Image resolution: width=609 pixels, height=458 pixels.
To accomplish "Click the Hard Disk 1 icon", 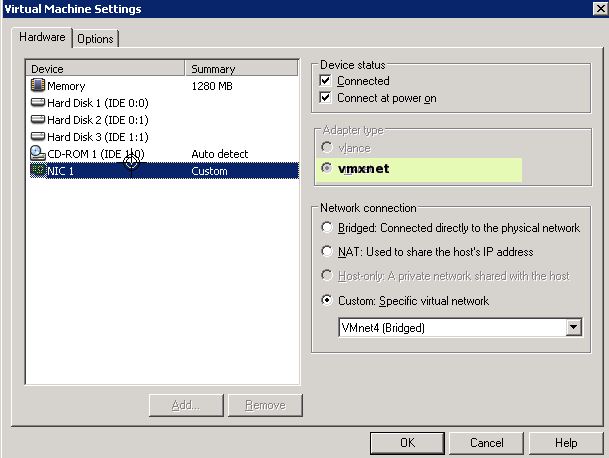I will point(38,103).
